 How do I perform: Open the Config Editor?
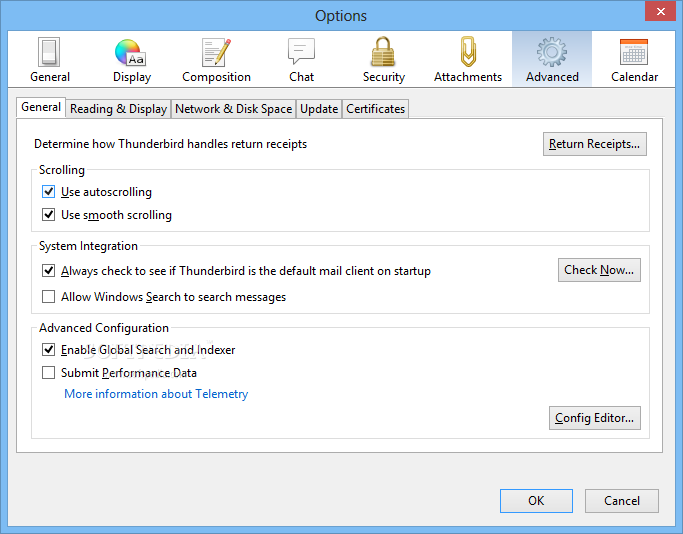tap(595, 418)
